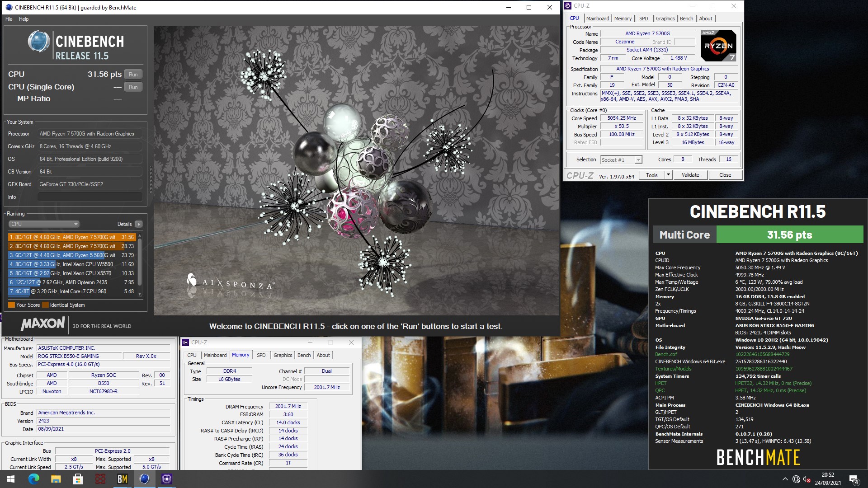Switch to Mainboard tab in lower CPU-Z
Viewport: 868px width, 488px height.
[215, 355]
